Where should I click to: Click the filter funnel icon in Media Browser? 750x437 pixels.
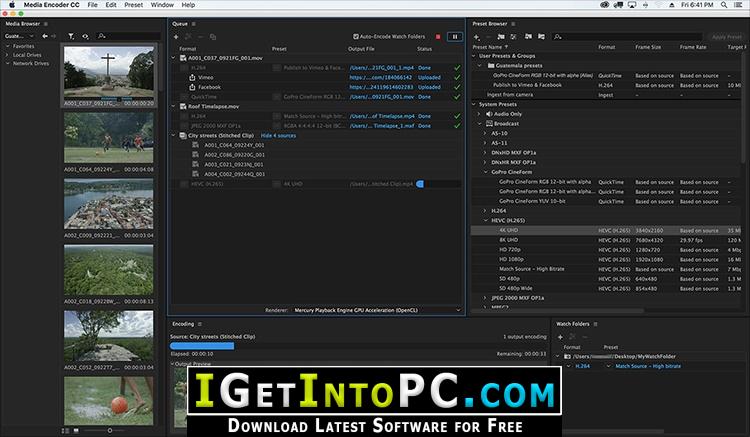click(x=71, y=36)
